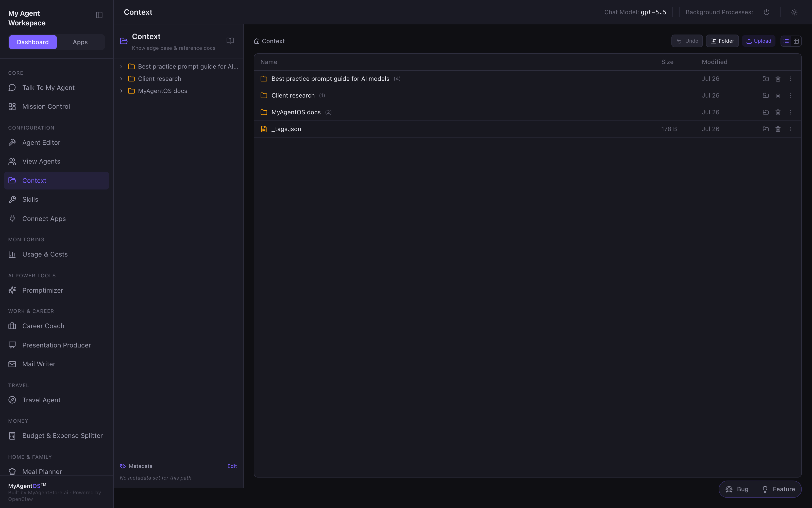The width and height of the screenshot is (812, 508).
Task: Click the Context breadcrumb home
Action: (269, 41)
